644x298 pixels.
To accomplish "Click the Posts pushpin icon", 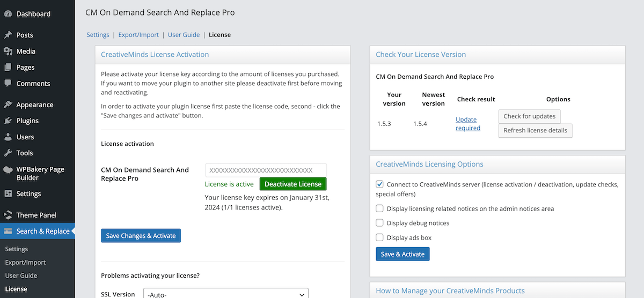I will [x=8, y=35].
